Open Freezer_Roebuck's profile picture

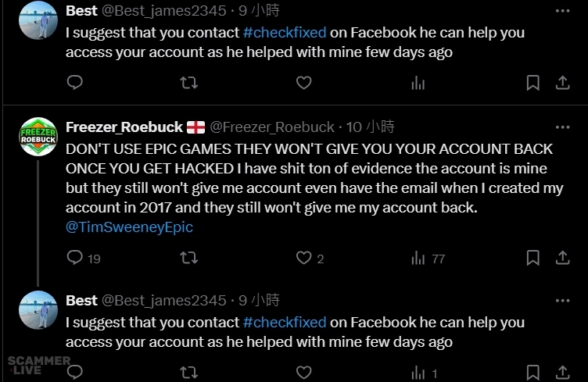tap(38, 137)
